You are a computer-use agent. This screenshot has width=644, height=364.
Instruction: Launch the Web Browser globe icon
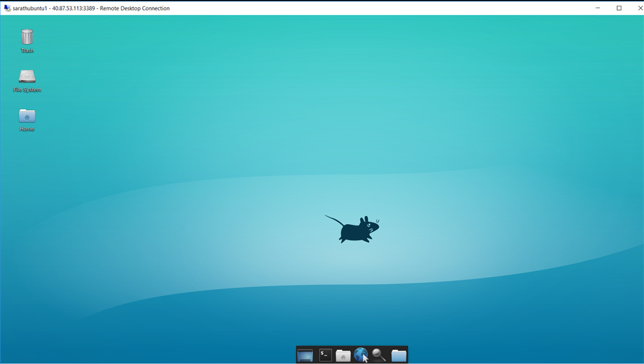(360, 355)
